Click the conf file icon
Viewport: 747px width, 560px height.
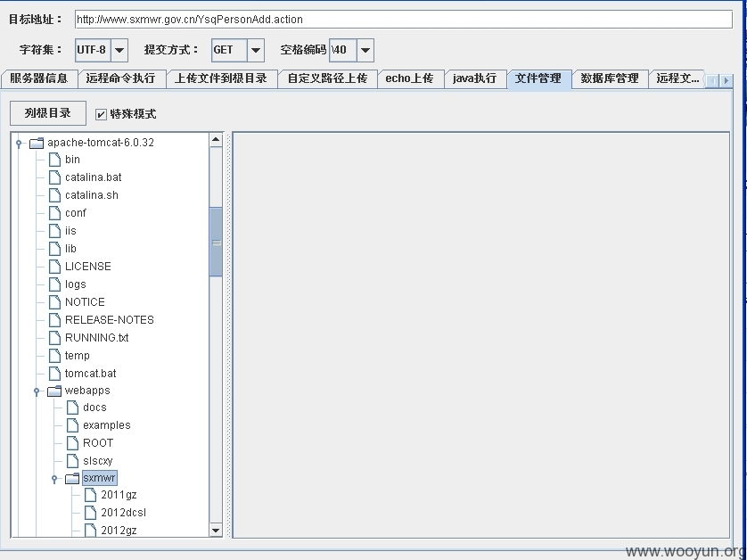tap(54, 213)
